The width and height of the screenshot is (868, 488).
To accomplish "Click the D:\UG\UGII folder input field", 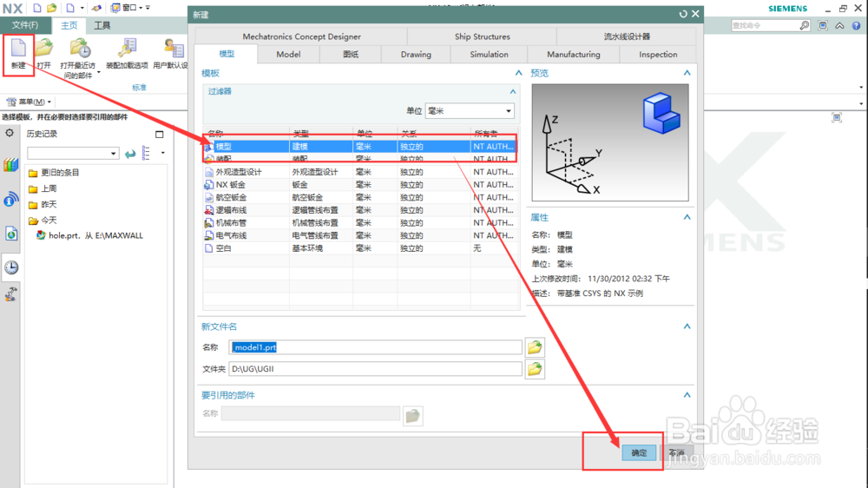I will pyautogui.click(x=375, y=369).
